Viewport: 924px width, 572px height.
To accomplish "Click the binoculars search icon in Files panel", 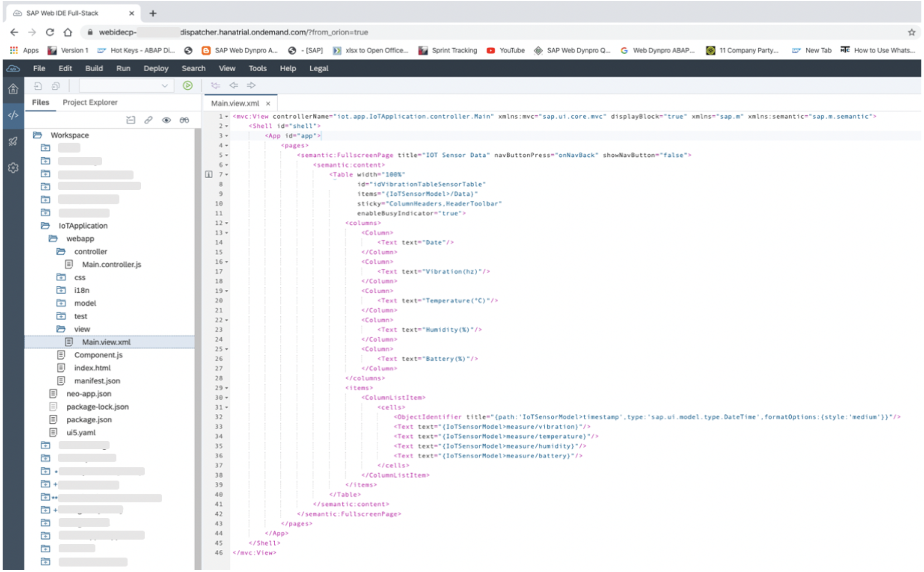I will [x=184, y=120].
